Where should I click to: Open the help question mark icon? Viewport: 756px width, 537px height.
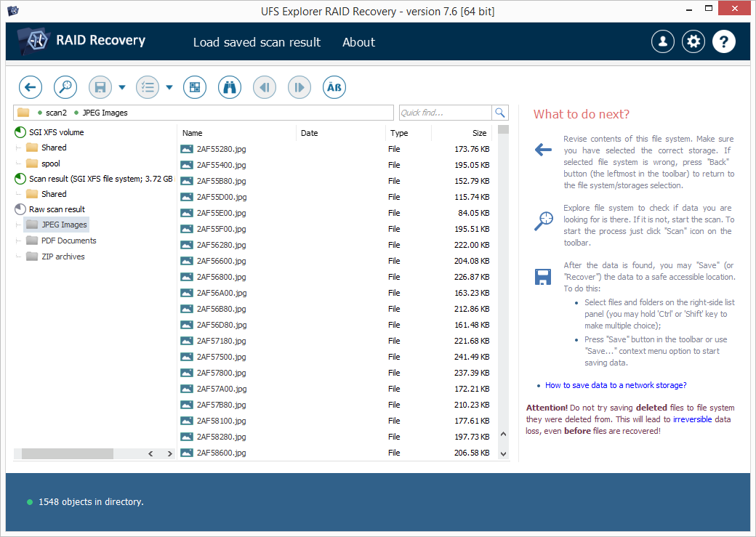(724, 41)
